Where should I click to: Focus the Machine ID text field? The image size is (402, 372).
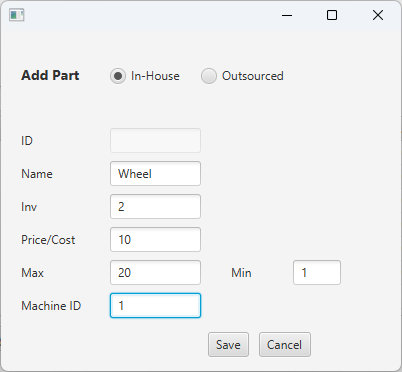coord(155,306)
